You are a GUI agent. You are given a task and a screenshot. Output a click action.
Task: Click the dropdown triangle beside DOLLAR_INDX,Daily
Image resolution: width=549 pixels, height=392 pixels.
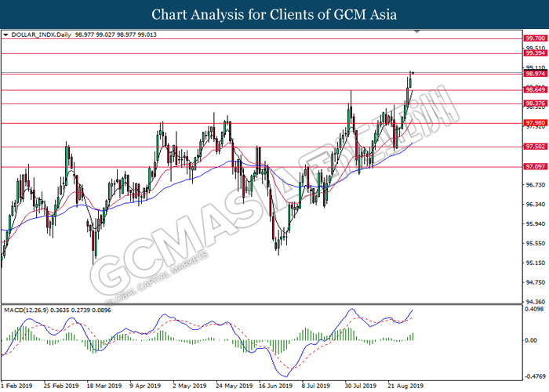(x=5, y=35)
